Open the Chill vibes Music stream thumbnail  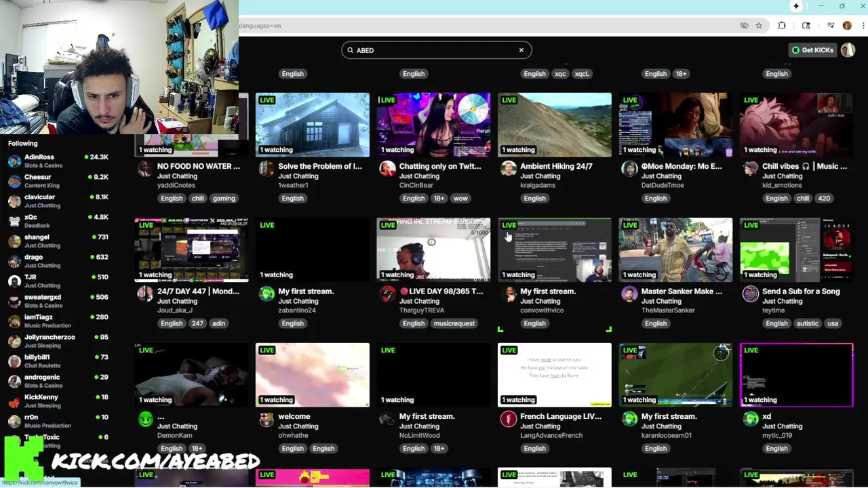tap(797, 125)
